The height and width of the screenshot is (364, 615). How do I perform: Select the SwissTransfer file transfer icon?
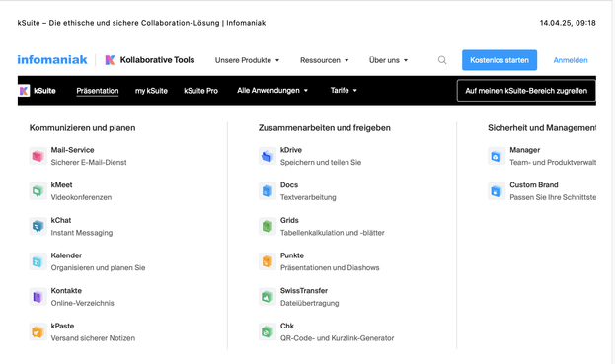pos(268,297)
